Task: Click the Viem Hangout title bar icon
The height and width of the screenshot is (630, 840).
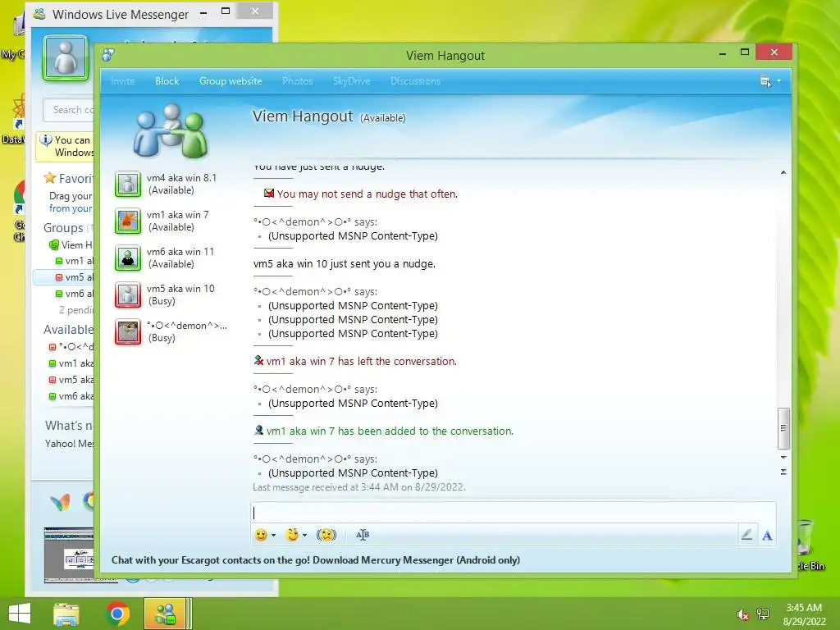Action: tap(108, 55)
